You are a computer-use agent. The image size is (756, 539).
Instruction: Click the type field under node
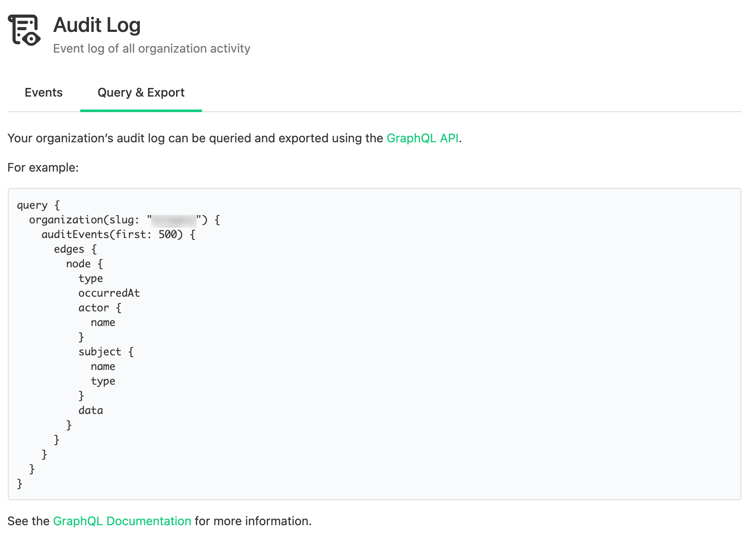(90, 278)
